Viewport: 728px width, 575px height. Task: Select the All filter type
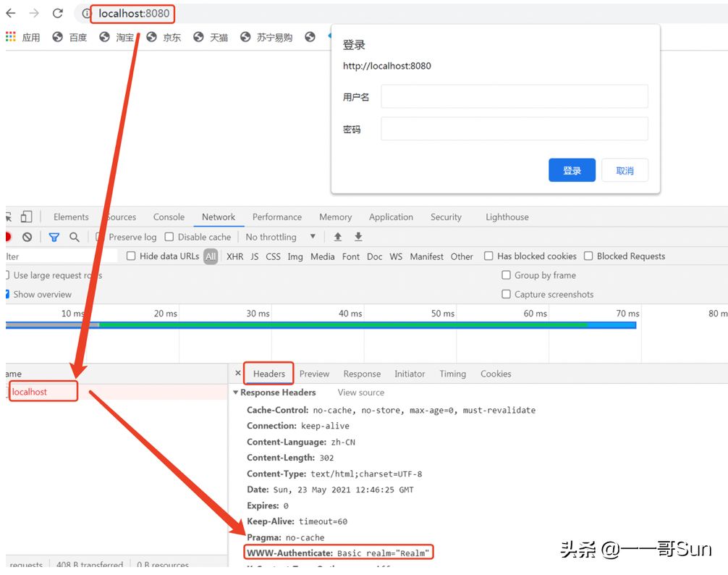[x=211, y=256]
